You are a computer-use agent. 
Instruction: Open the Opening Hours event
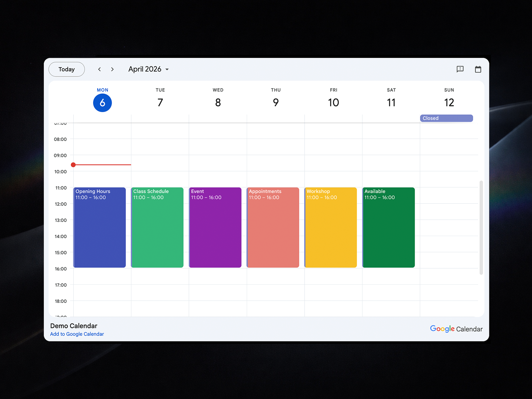pyautogui.click(x=99, y=227)
